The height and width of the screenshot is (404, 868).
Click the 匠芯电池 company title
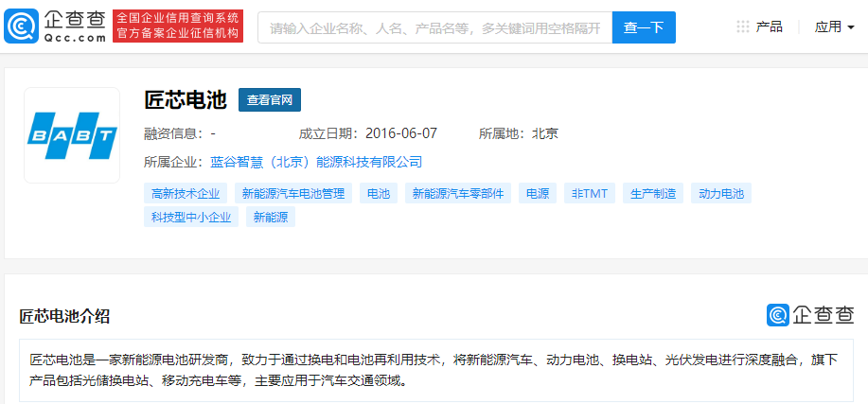pos(186,100)
